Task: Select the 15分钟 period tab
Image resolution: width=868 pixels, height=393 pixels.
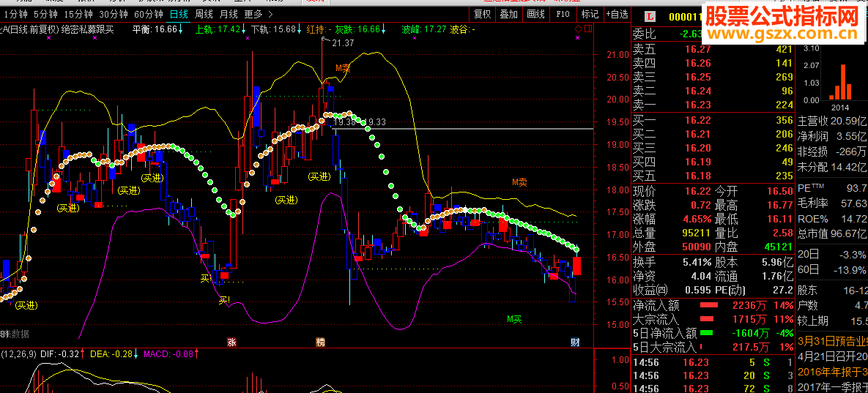Action: [78, 14]
